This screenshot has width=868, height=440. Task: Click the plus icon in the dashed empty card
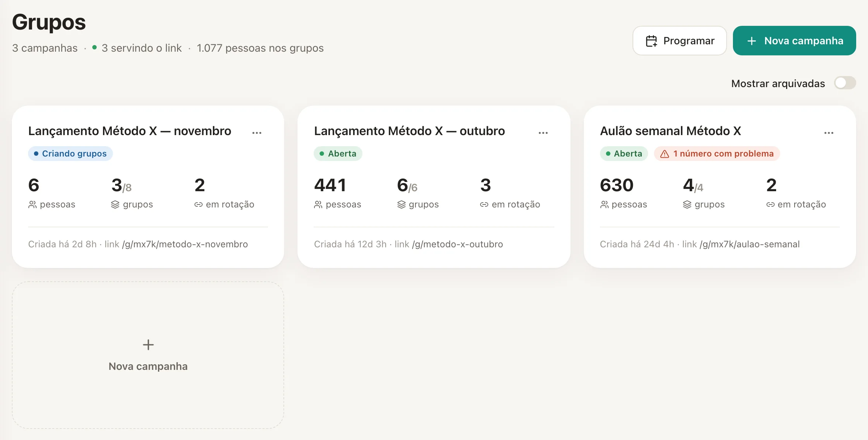coord(148,345)
